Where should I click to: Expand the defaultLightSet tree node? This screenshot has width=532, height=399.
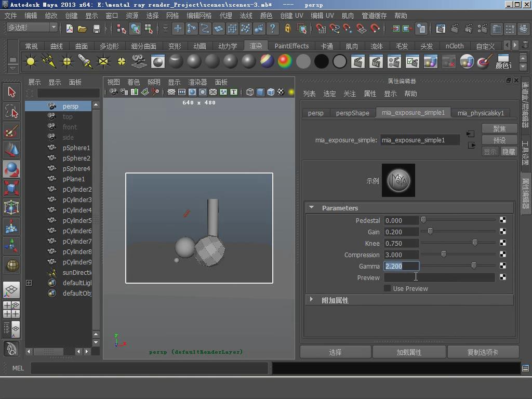click(29, 283)
